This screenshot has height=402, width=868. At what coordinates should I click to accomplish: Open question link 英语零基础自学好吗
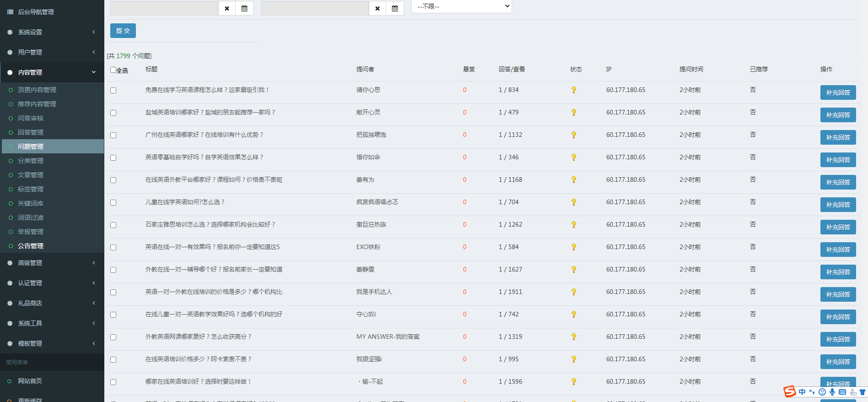point(204,157)
